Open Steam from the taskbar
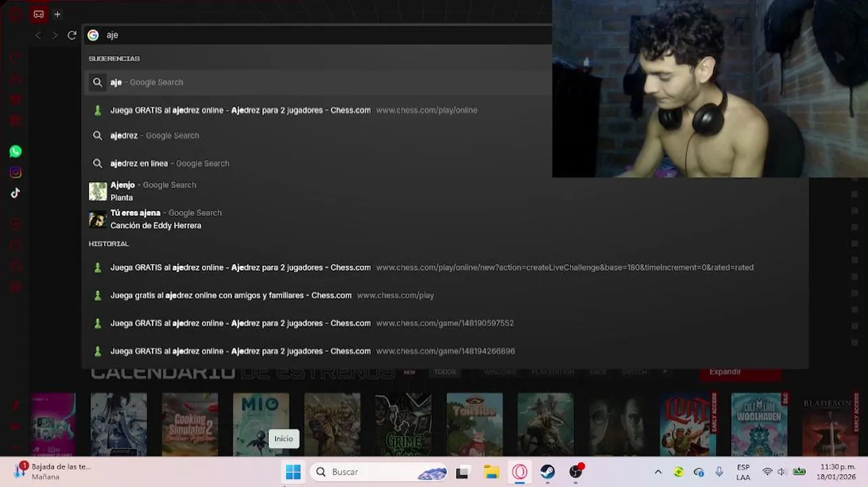Screen dimensions: 868x487 click(x=548, y=472)
